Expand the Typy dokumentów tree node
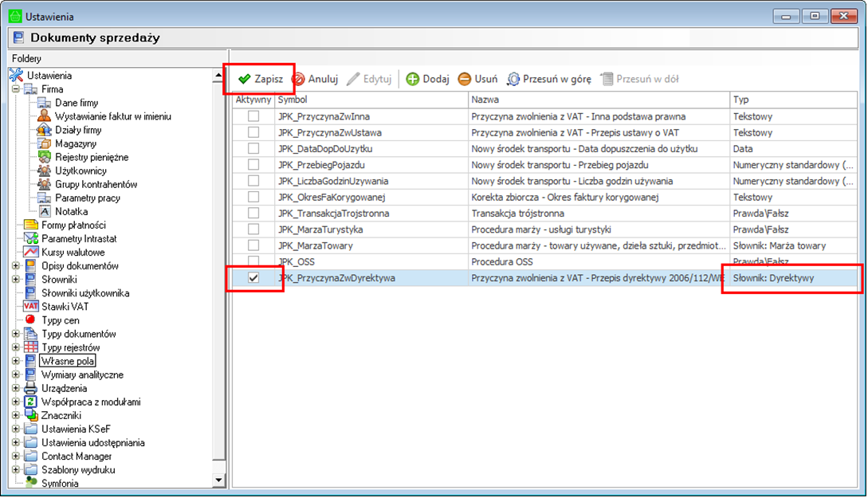This screenshot has height=498, width=868. coord(16,334)
